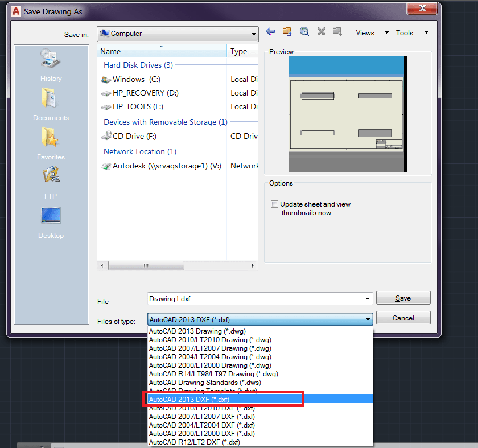Click the Cancel button
478x448 pixels.
[x=403, y=318]
